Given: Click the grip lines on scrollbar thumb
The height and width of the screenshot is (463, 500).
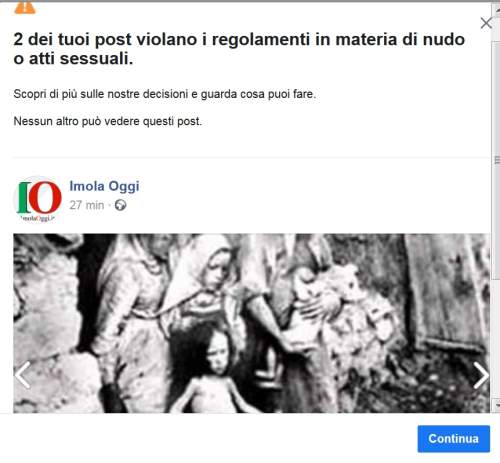Looking at the screenshot, I should pyautogui.click(x=497, y=161).
